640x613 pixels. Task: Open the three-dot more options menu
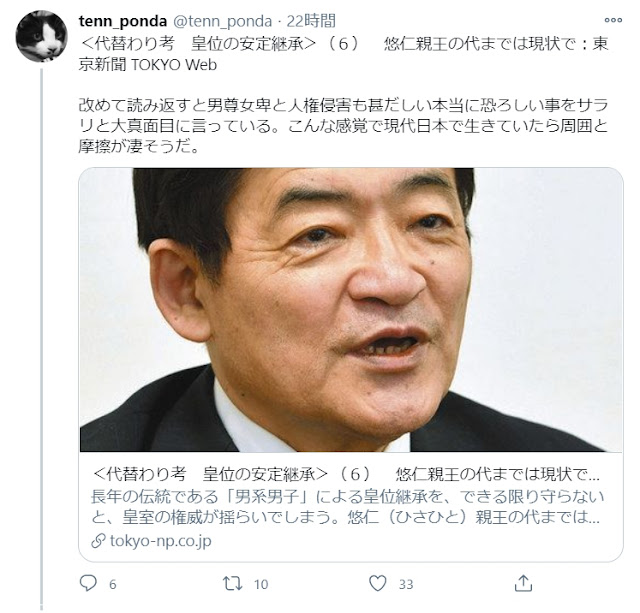(x=613, y=20)
